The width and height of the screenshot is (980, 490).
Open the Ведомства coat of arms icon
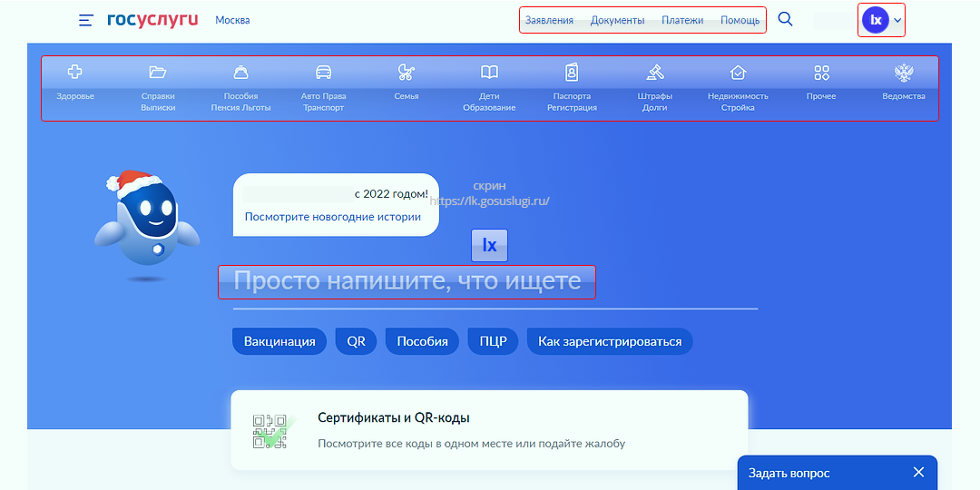point(904,73)
